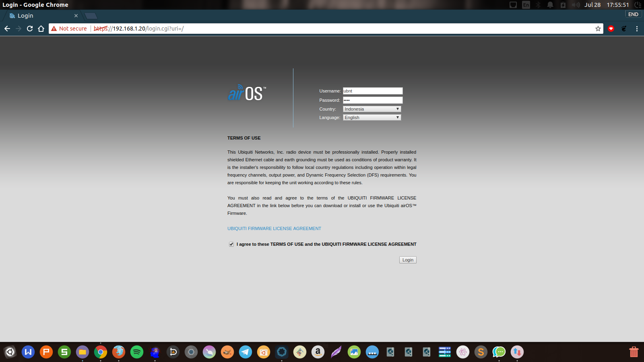Screen dimensions: 644x362
Task: Open GIMP from the dock
Action: pos(227,352)
